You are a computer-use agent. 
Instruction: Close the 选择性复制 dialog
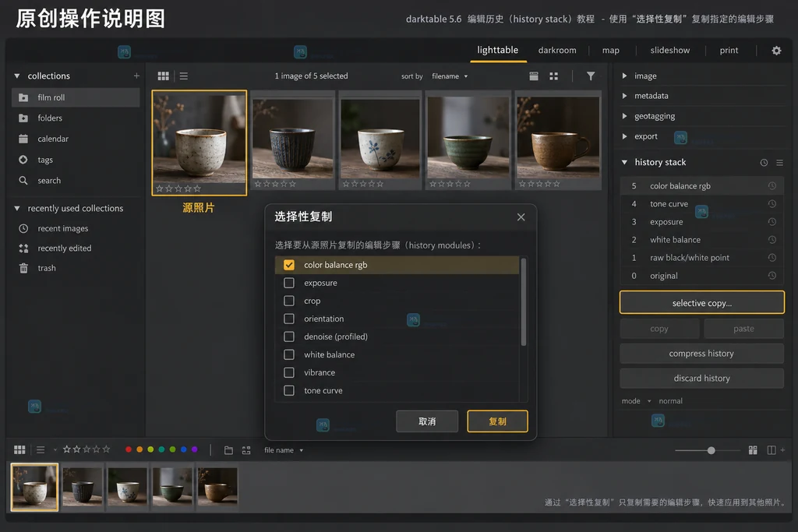(521, 217)
